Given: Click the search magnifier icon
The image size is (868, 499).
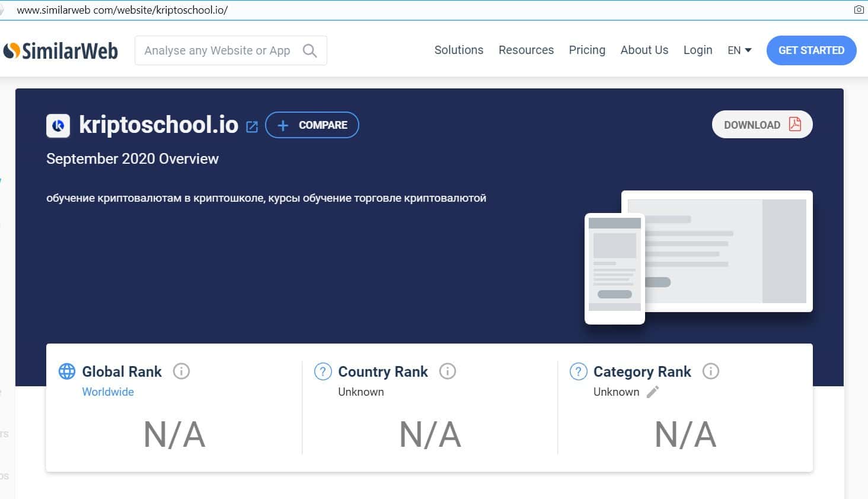Looking at the screenshot, I should [309, 51].
